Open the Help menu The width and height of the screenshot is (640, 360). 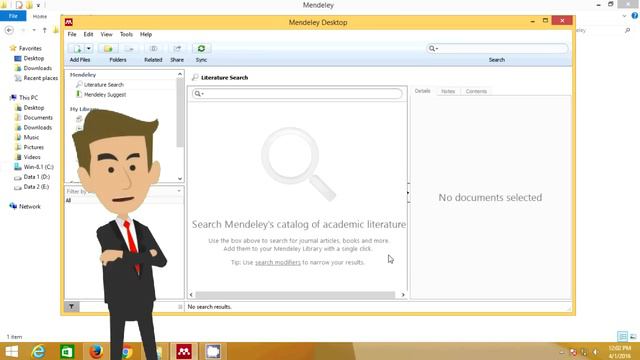point(146,34)
